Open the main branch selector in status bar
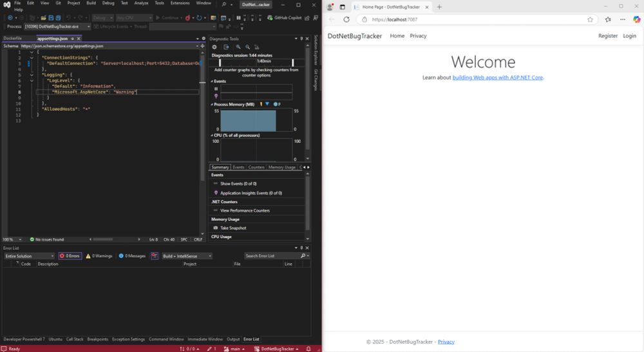Screen dimensions: 644x352 pyautogui.click(x=234, y=349)
